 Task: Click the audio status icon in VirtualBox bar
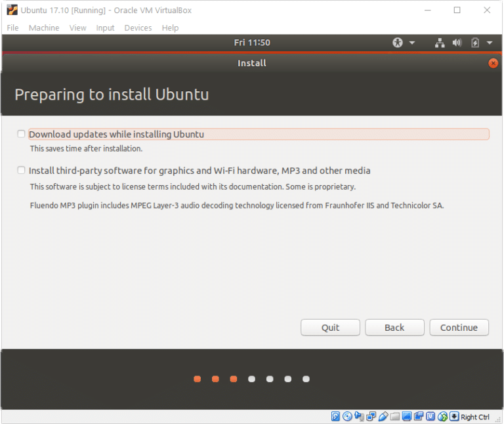359,417
